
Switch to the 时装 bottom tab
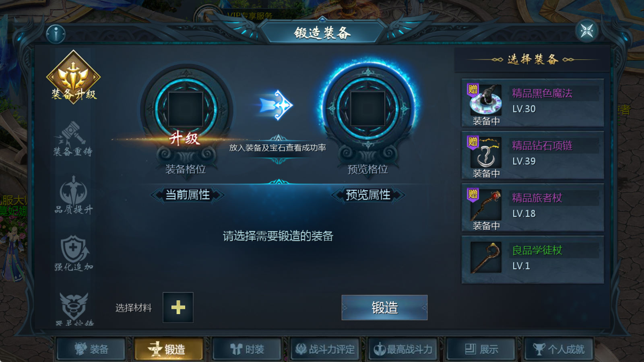(247, 349)
